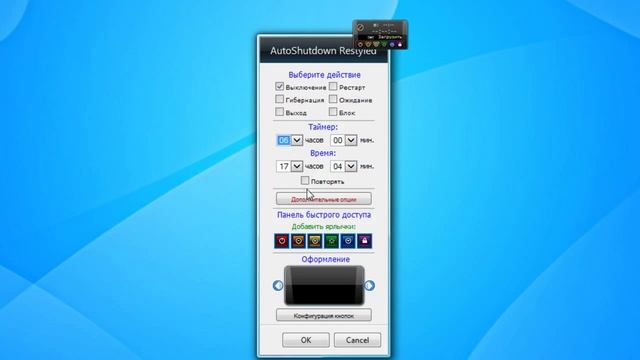
Task: Check the Повторять checkbox
Action: pos(305,180)
